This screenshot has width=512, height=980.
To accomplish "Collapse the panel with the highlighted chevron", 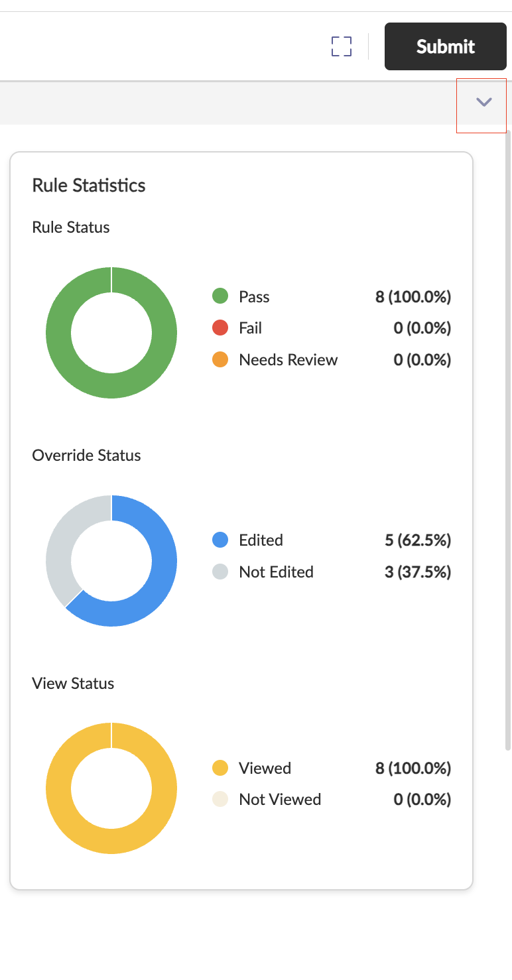I will 483,103.
